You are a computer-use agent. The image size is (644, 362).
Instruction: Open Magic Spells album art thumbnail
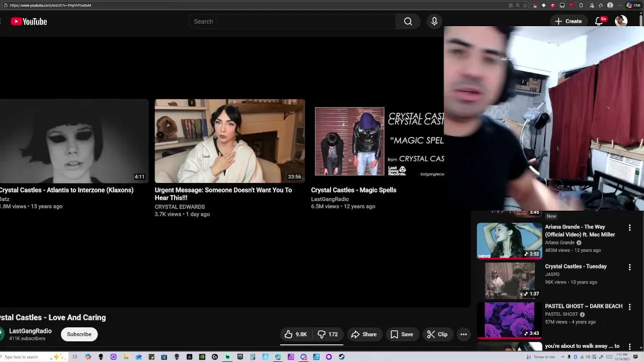tap(350, 141)
